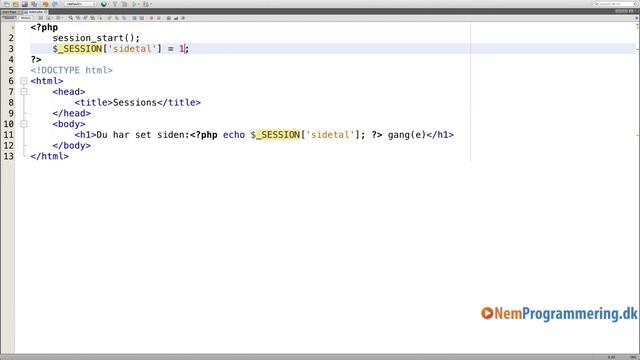This screenshot has width=640, height=360.
Task: Toggle Rectangular Selection icon
Action: click(x=100, y=18)
